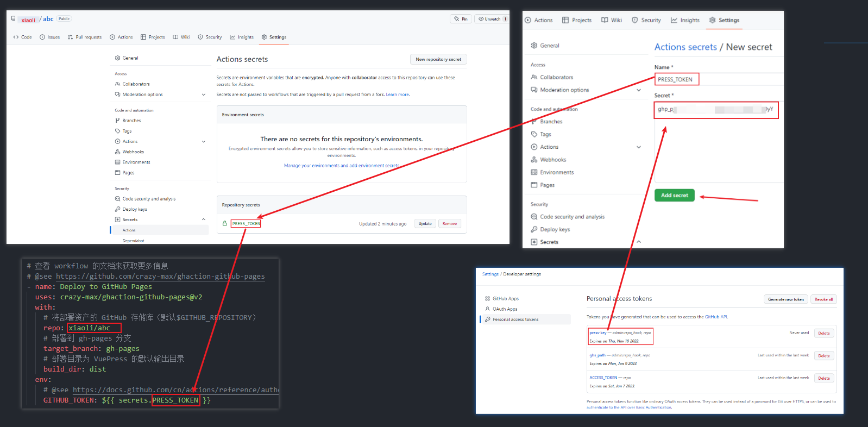Click the Secret value text area
868x427 pixels.
pyautogui.click(x=719, y=142)
